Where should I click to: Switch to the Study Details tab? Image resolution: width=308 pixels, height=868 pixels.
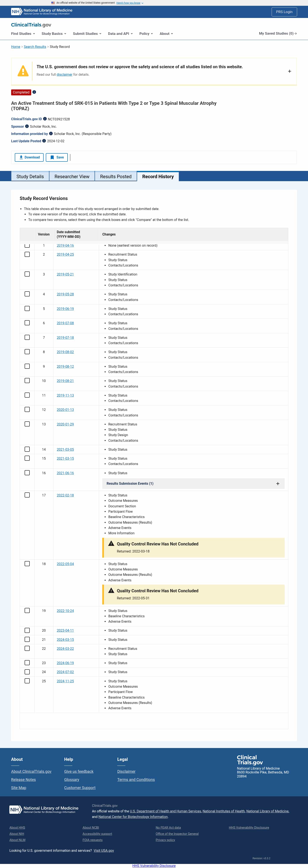coord(30,176)
